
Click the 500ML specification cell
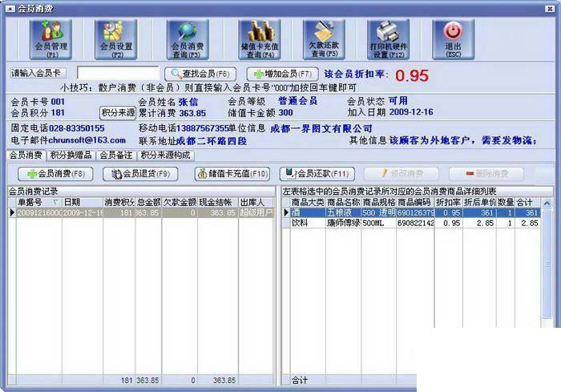(x=378, y=223)
